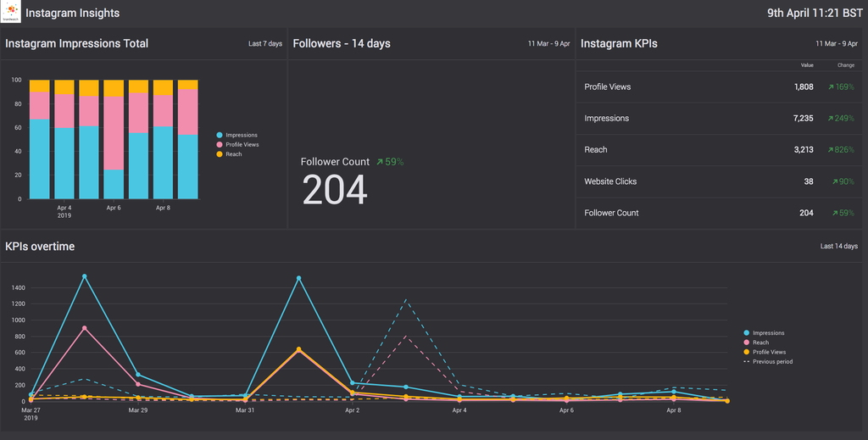This screenshot has height=440, width=868.
Task: Click the green arrow beside the large Follower Count label
Action: click(380, 161)
